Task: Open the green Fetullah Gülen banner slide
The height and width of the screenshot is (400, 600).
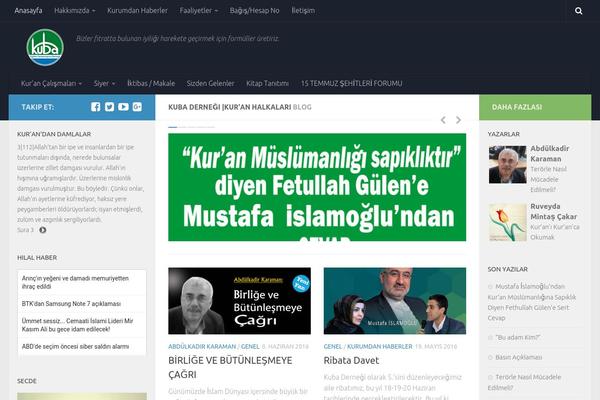Action: [x=317, y=187]
